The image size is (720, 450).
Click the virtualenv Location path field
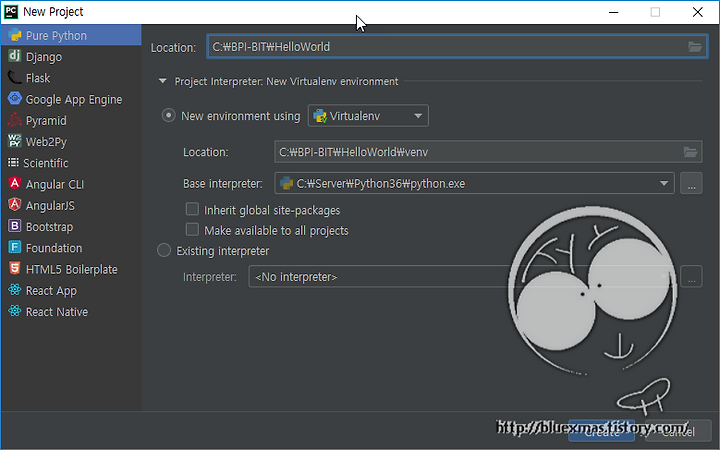(x=488, y=152)
